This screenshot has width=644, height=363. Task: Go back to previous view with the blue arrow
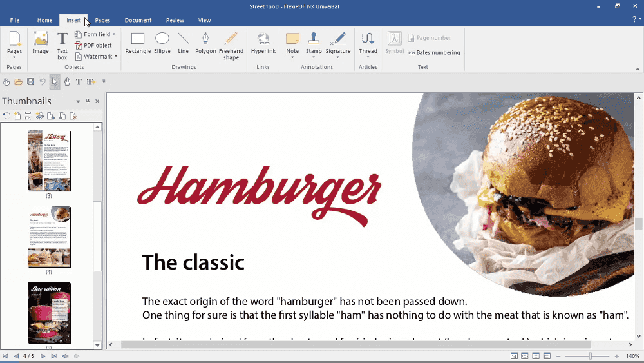(65, 356)
